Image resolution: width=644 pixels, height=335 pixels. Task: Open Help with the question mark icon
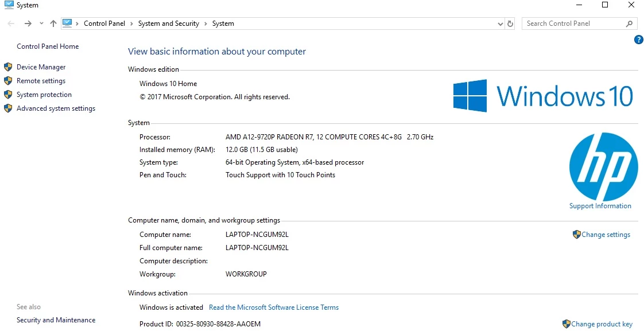pos(639,40)
